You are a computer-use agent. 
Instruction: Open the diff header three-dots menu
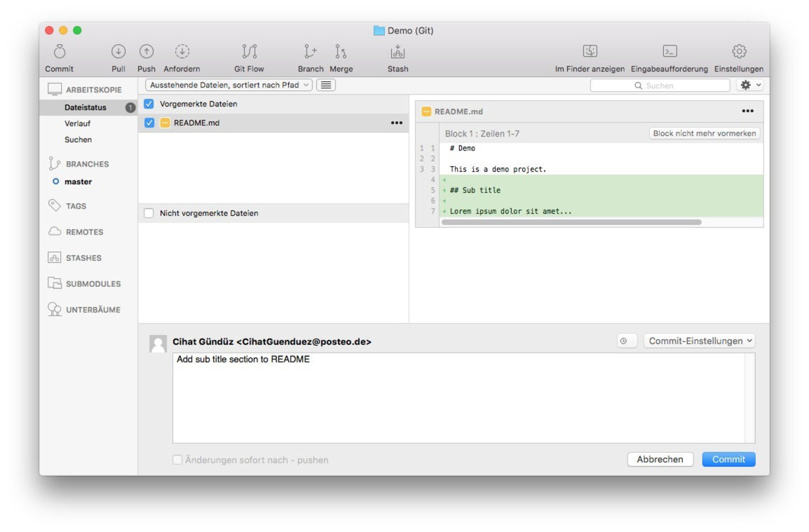tap(747, 111)
